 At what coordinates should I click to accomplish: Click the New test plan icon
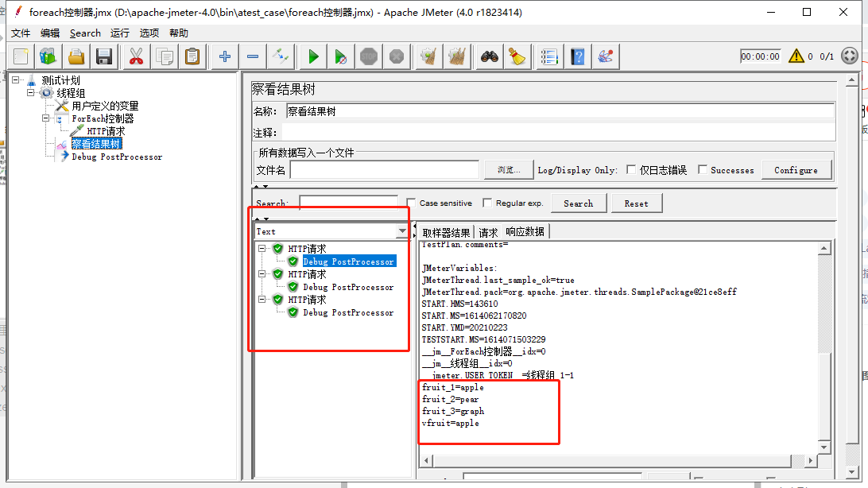(x=21, y=56)
